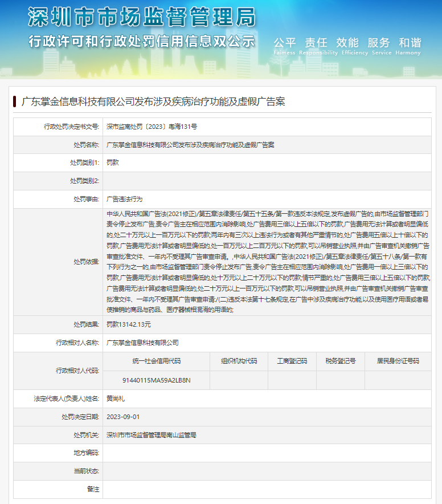Click the label 地方编码

click(86, 453)
